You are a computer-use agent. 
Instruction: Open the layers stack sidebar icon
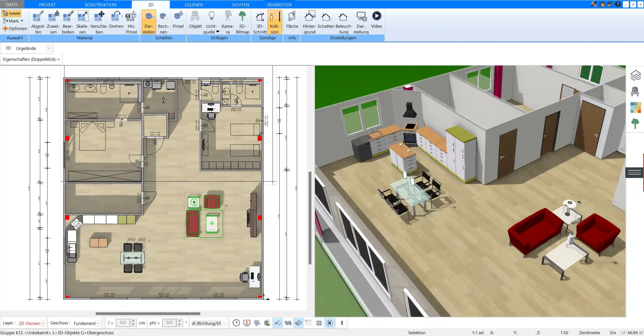(x=635, y=75)
